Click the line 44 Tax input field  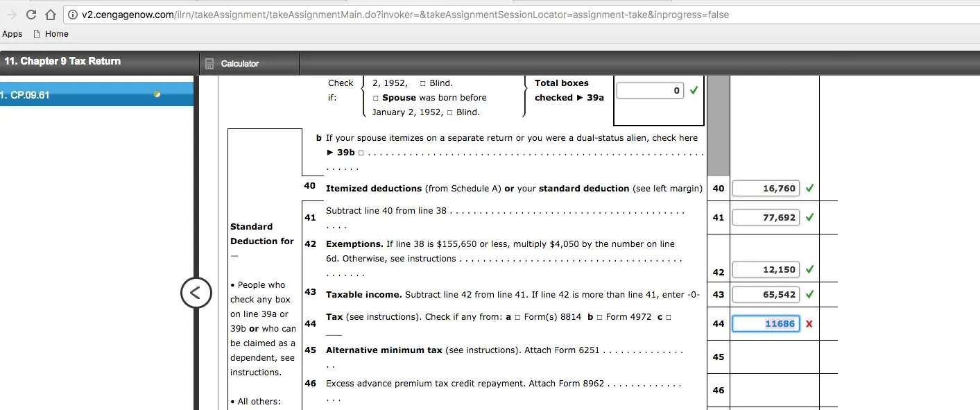(766, 323)
